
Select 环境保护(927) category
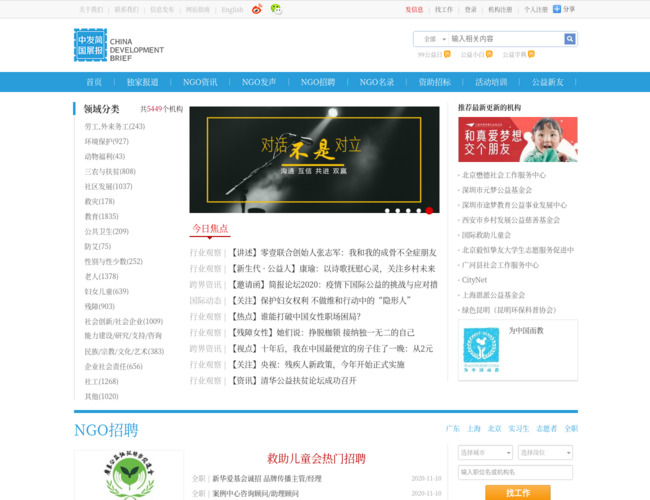(107, 141)
